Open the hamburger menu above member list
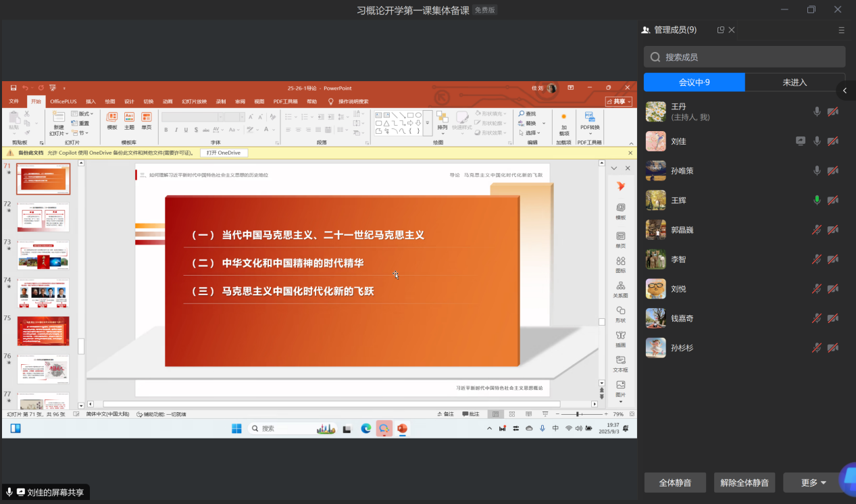The height and width of the screenshot is (504, 856). coord(841,30)
